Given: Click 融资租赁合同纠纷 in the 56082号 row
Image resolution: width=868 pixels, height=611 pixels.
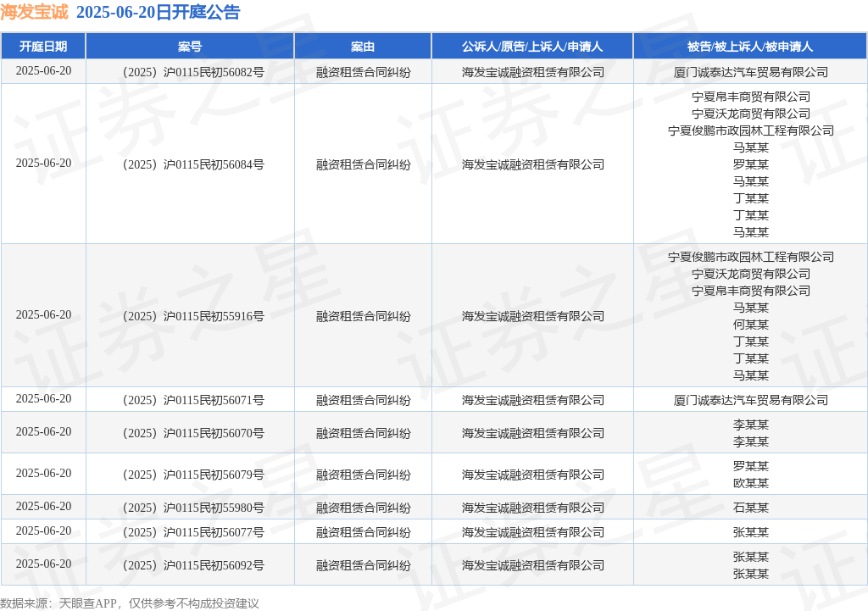Looking at the screenshot, I should pyautogui.click(x=363, y=72).
